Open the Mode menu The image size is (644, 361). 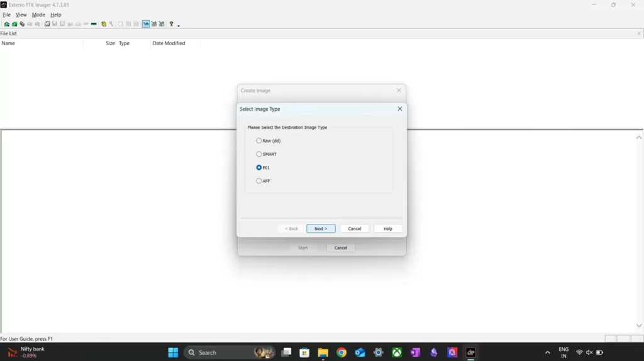coord(38,14)
